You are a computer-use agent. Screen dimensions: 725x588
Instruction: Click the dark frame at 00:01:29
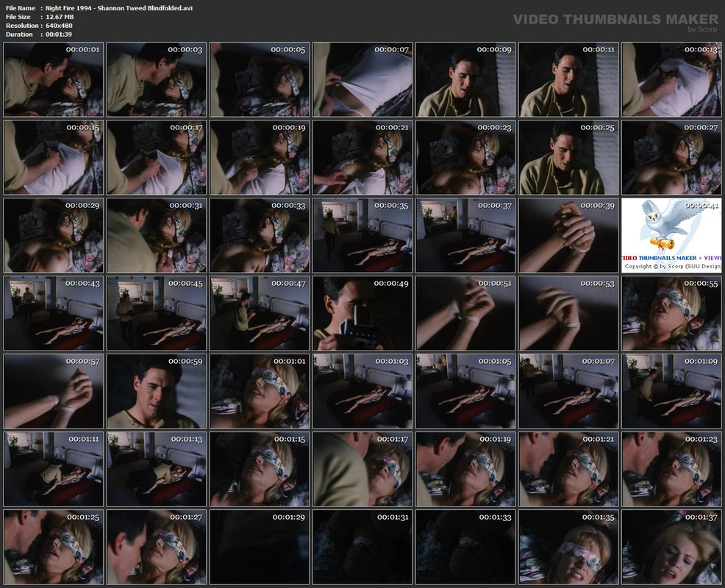pyautogui.click(x=260, y=548)
